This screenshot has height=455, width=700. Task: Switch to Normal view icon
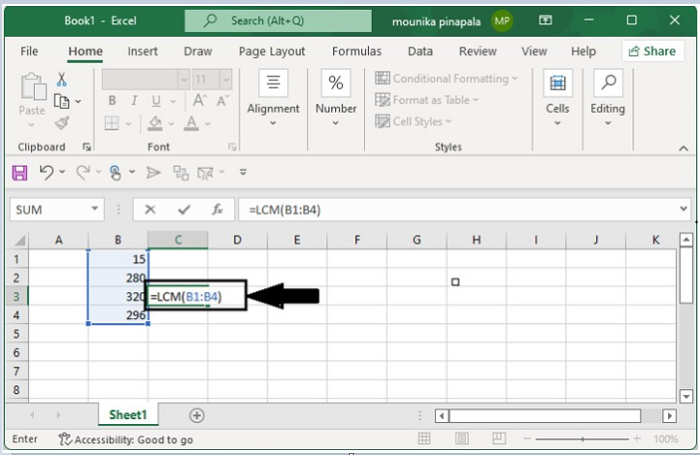424,438
